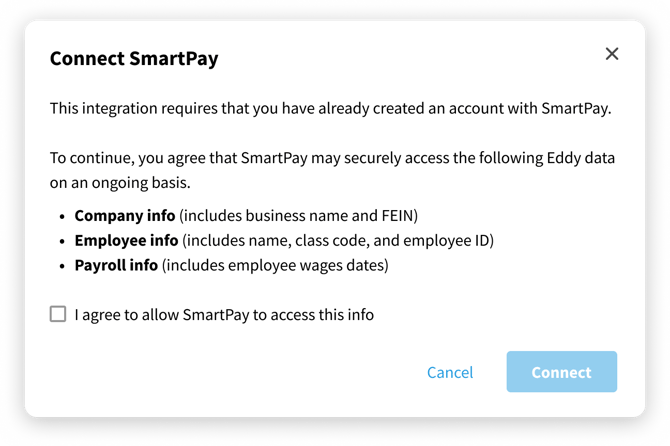Click the bullet point before Employee info

pyautogui.click(x=63, y=241)
